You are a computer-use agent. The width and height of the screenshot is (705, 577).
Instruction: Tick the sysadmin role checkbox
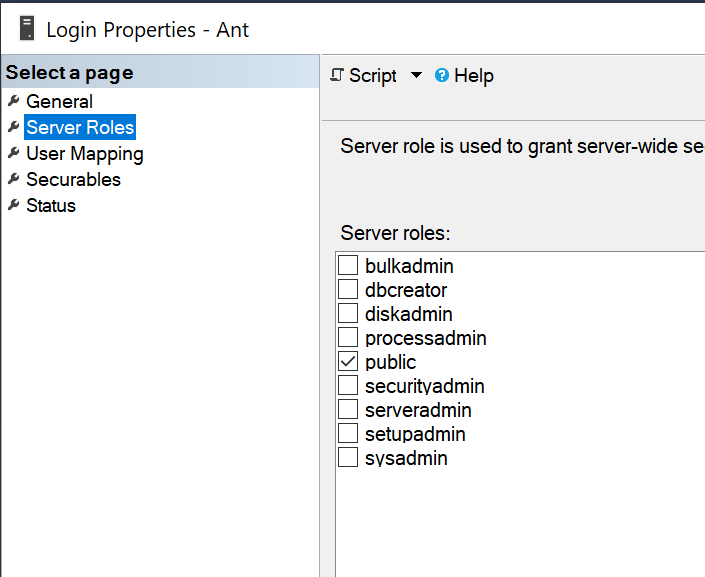[348, 458]
